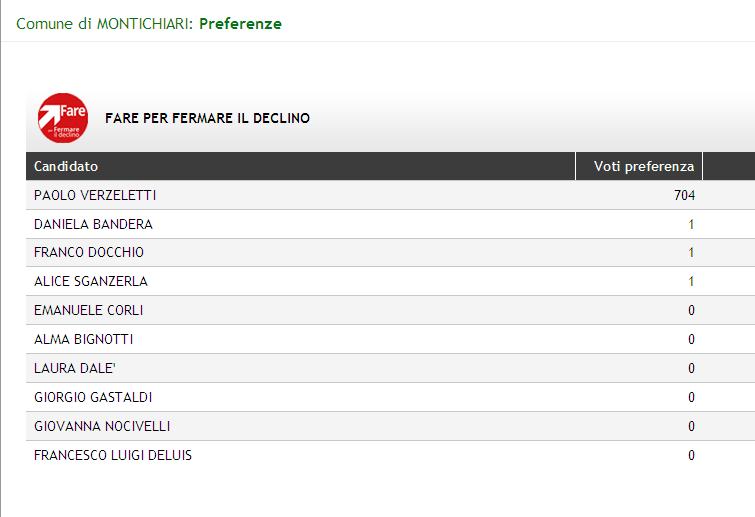The width and height of the screenshot is (755, 517).
Task: Click the FARE PER FERMARE IL DECLINO list title
Action: click(207, 118)
